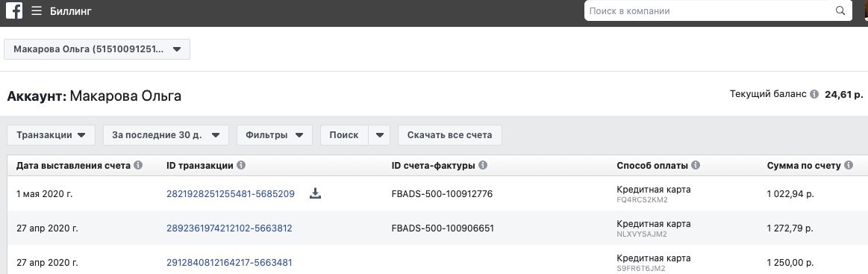Click Скачать все счета button
The width and height of the screenshot is (868, 274).
coord(449,135)
